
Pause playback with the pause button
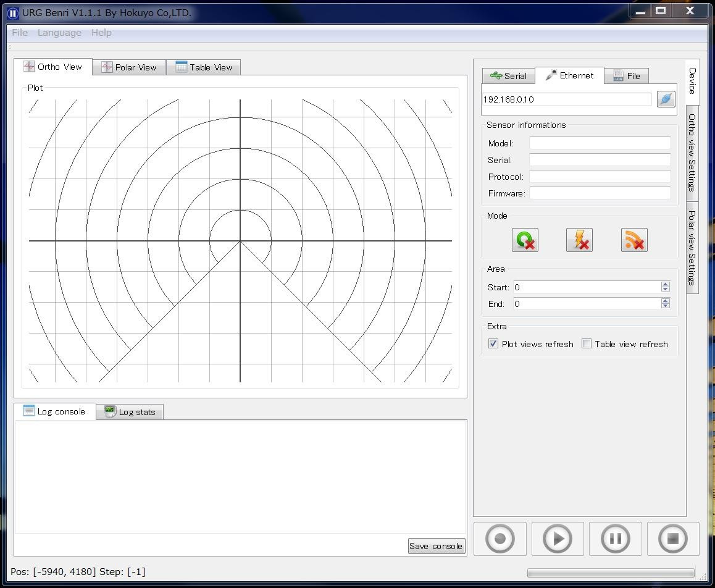pos(615,539)
